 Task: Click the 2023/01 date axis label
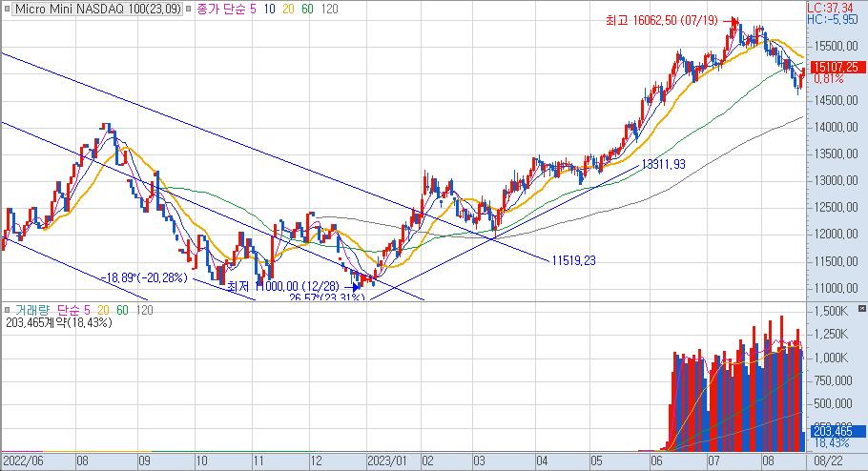[x=387, y=461]
